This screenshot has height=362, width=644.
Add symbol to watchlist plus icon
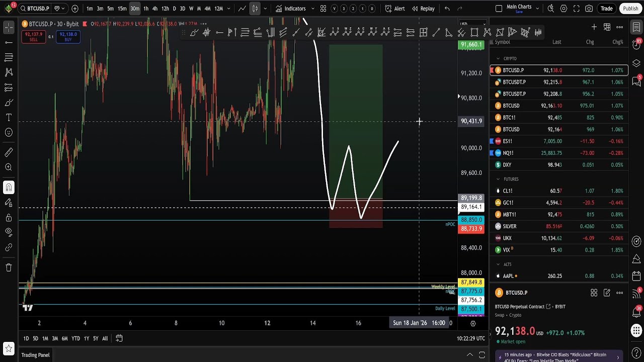pyautogui.click(x=594, y=27)
